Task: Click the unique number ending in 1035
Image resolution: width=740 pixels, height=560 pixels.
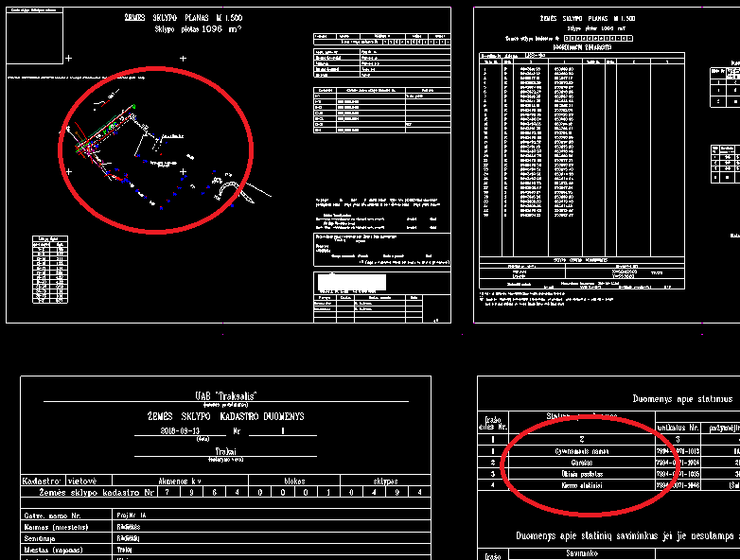Action: pyautogui.click(x=678, y=474)
